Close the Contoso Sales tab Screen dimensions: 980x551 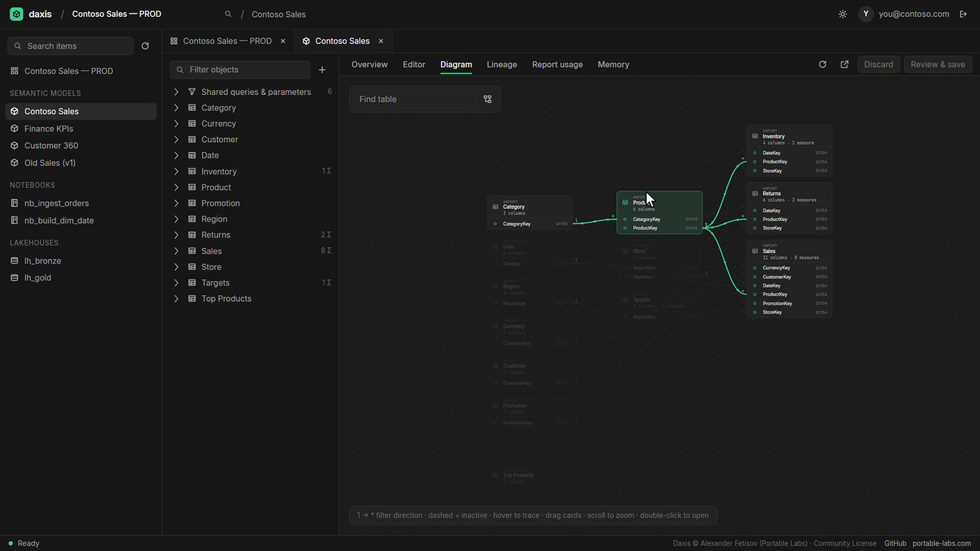click(381, 41)
